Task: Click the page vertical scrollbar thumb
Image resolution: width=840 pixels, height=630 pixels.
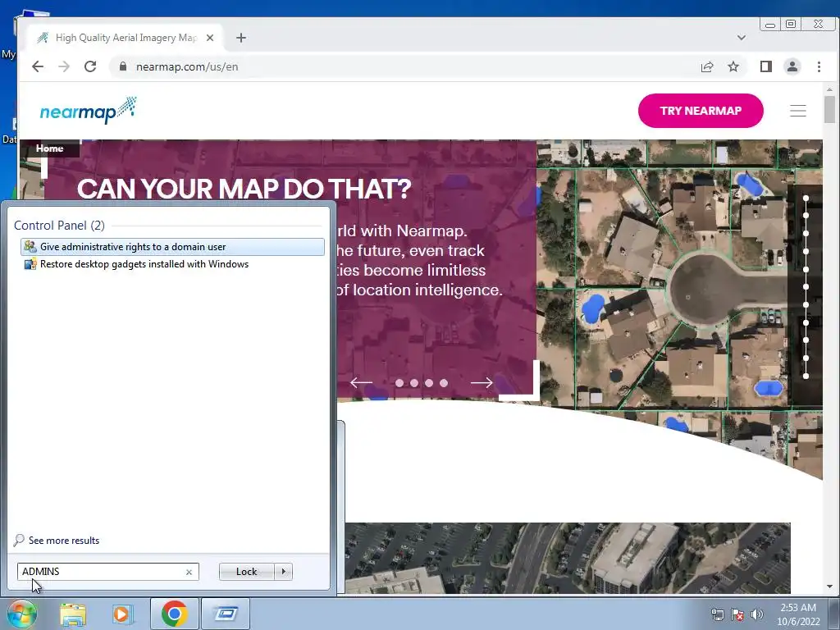Action: click(830, 109)
